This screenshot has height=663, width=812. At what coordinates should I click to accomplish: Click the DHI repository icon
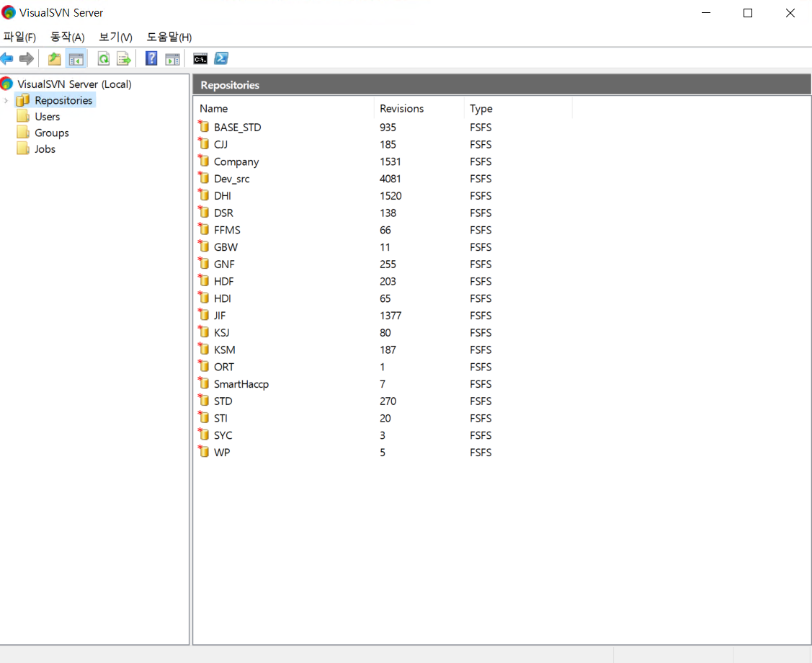pos(203,195)
